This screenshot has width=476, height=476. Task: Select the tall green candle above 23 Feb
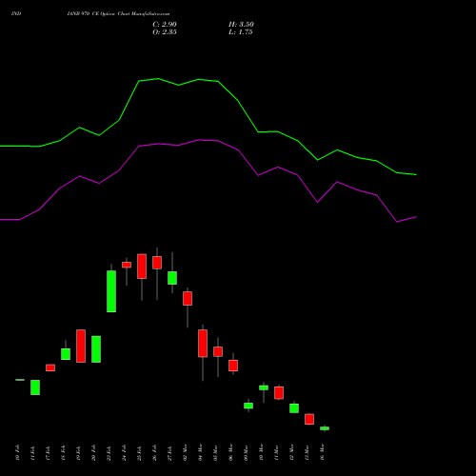coord(111,291)
